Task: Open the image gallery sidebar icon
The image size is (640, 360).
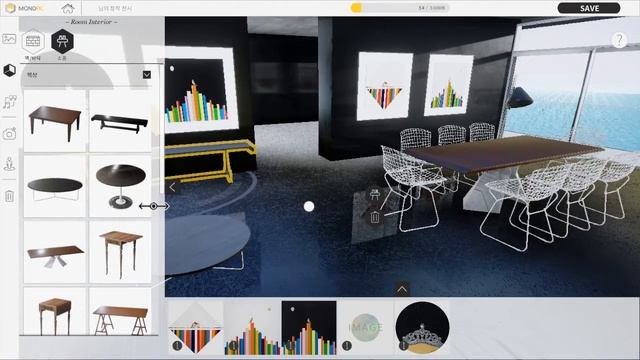Action: (x=9, y=39)
